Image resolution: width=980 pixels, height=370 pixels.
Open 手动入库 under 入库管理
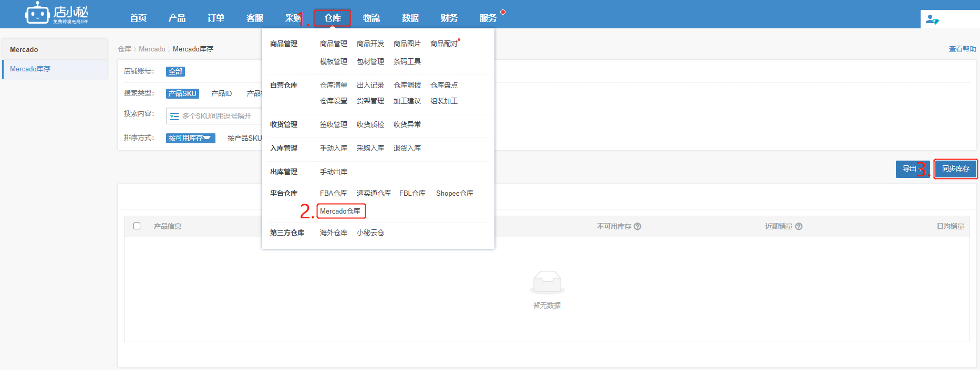(334, 148)
